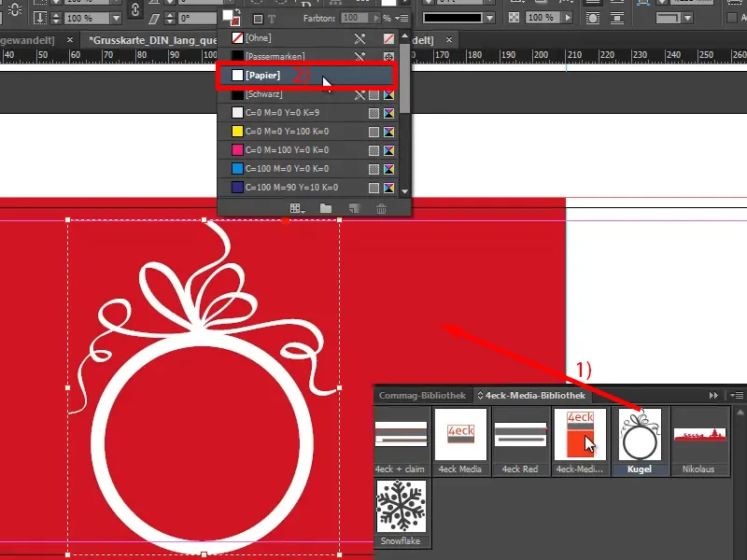Switch to the tab ending in 'gewandelt]'
Screen dimensions: 747x560
coord(28,40)
